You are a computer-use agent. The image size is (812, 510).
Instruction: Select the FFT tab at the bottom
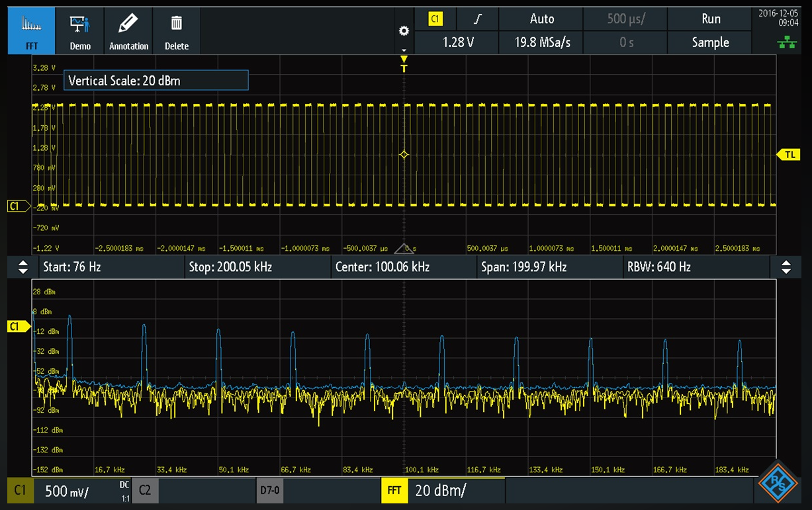[395, 490]
